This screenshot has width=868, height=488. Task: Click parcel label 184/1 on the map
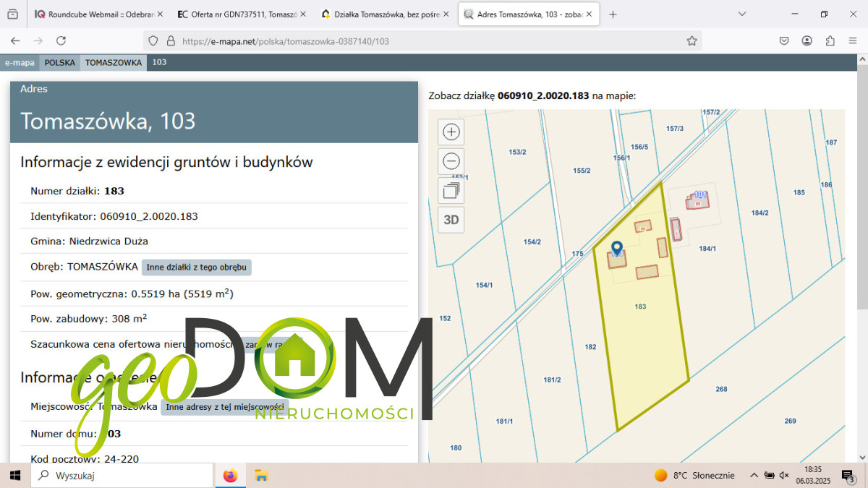coord(707,248)
